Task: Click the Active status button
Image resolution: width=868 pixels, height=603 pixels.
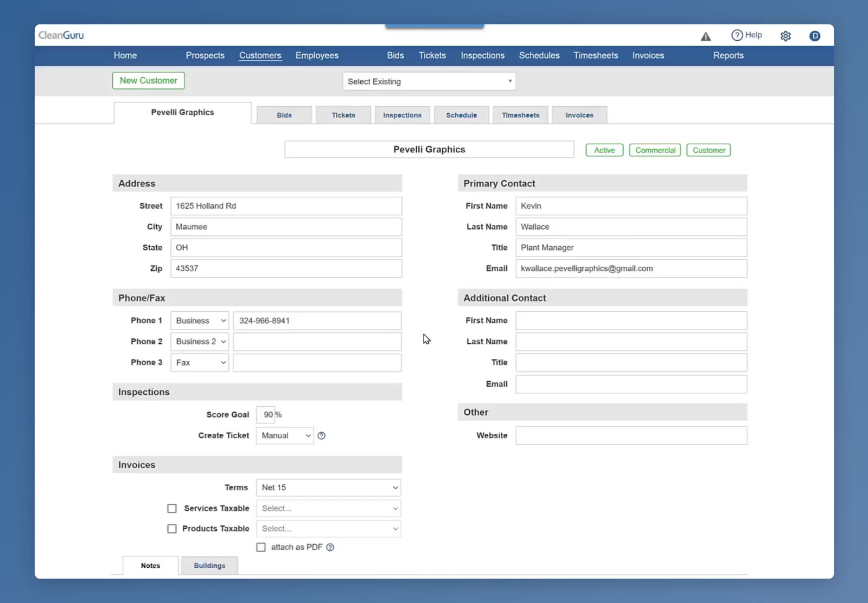Action: 604,150
